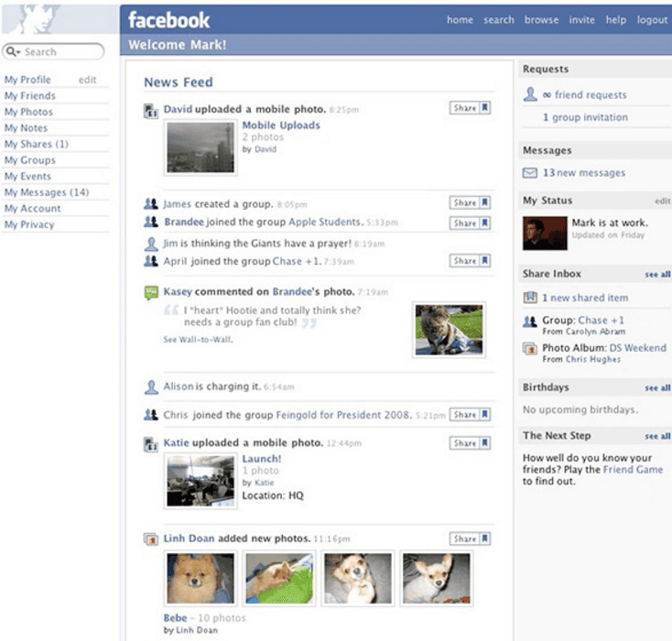Log out using the header logout link
The image size is (672, 641).
coord(652,20)
